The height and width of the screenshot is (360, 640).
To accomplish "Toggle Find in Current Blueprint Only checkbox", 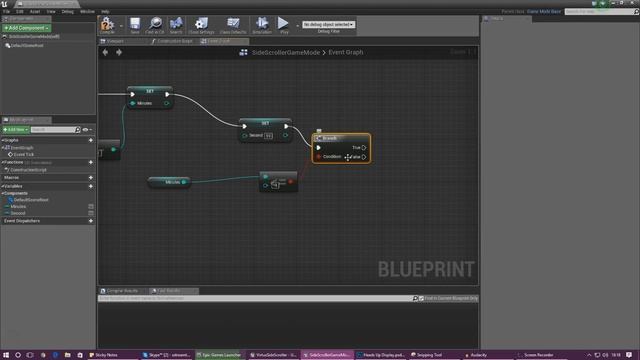I will pos(421,299).
